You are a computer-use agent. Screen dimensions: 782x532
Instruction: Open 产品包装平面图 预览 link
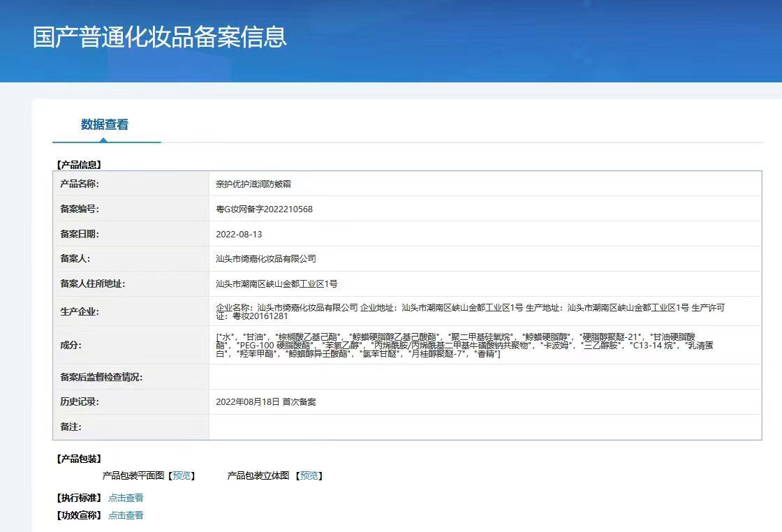(x=182, y=475)
